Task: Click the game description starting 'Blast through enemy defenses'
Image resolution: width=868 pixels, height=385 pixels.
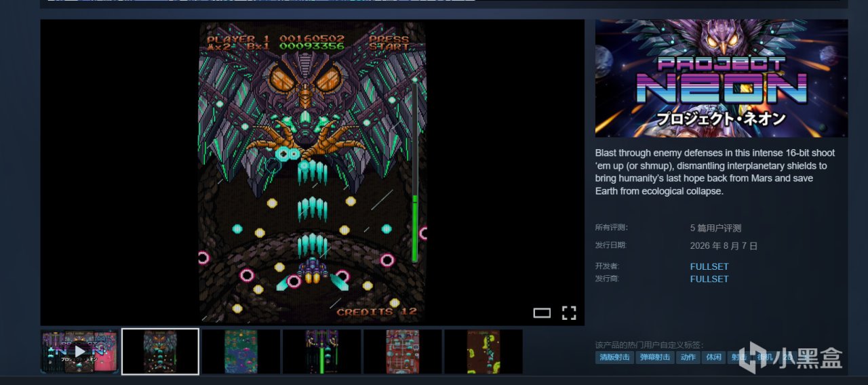Action: [x=715, y=172]
